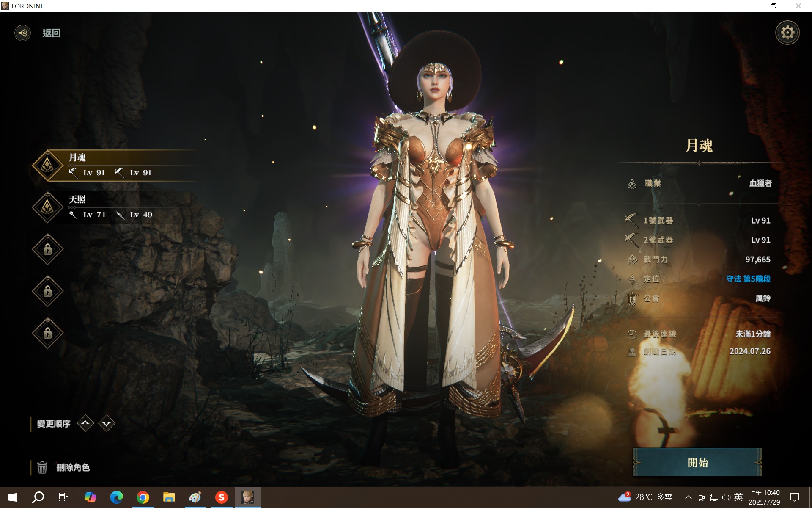Click the 守法 第5階段 alignment value
Screen dimensions: 812x508
tap(748, 279)
